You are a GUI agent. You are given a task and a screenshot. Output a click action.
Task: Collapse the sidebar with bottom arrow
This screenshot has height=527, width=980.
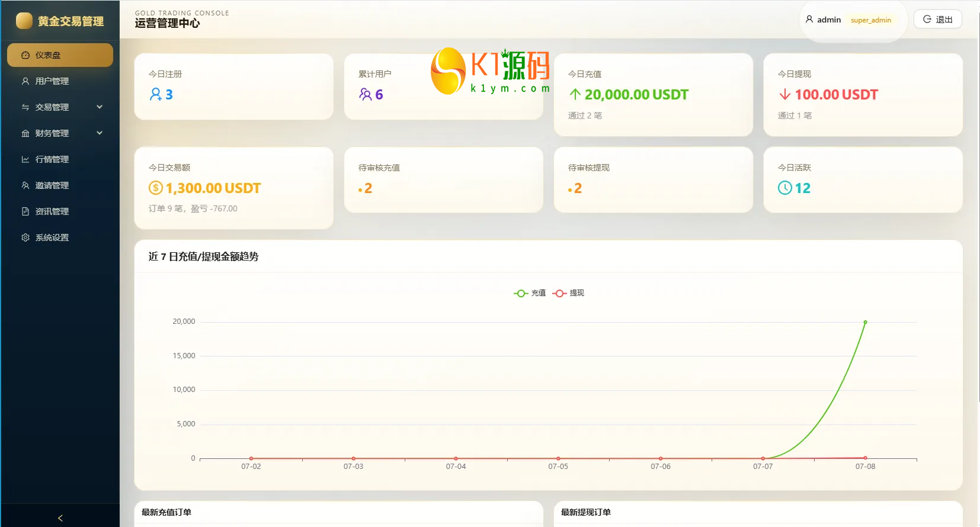point(60,518)
